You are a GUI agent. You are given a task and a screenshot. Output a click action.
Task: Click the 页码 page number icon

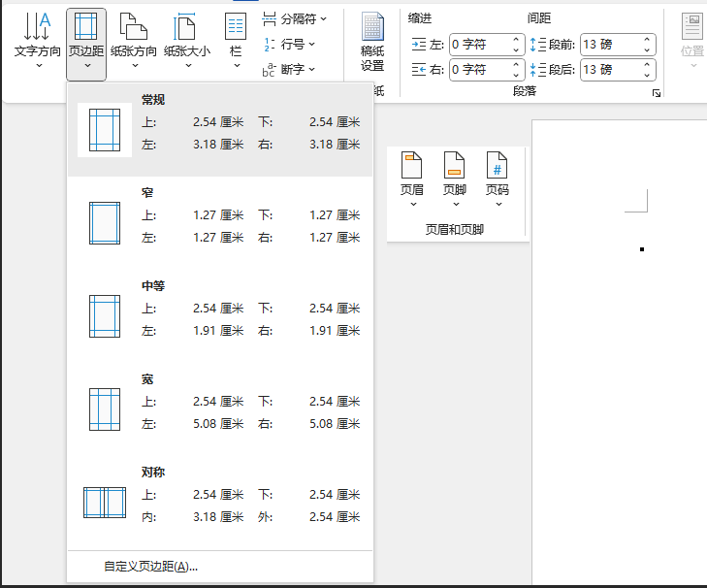pos(498,167)
